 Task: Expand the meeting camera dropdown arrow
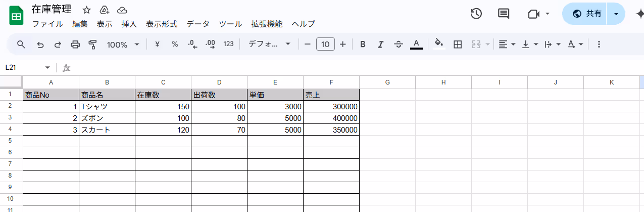point(548,14)
